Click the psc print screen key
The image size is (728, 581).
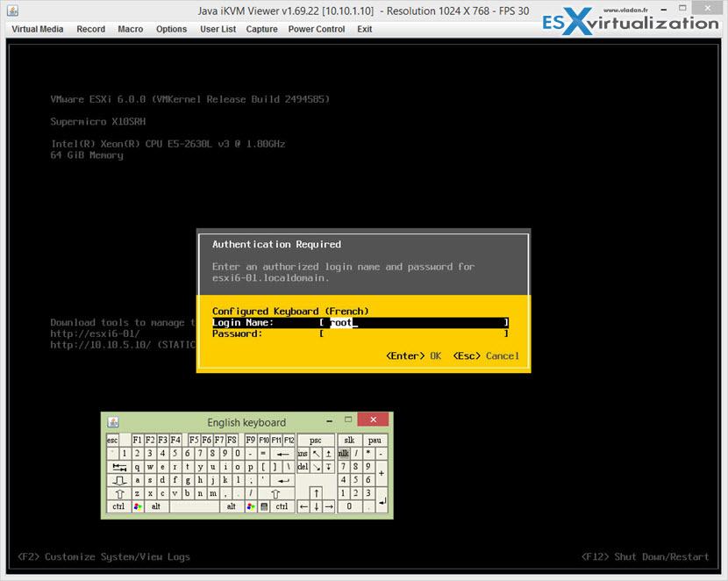coord(316,441)
